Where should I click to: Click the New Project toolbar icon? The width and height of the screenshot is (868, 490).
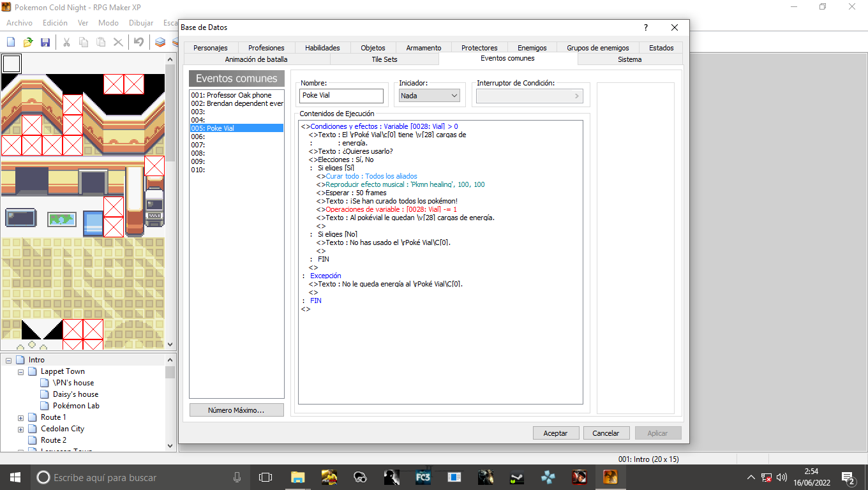coord(11,42)
